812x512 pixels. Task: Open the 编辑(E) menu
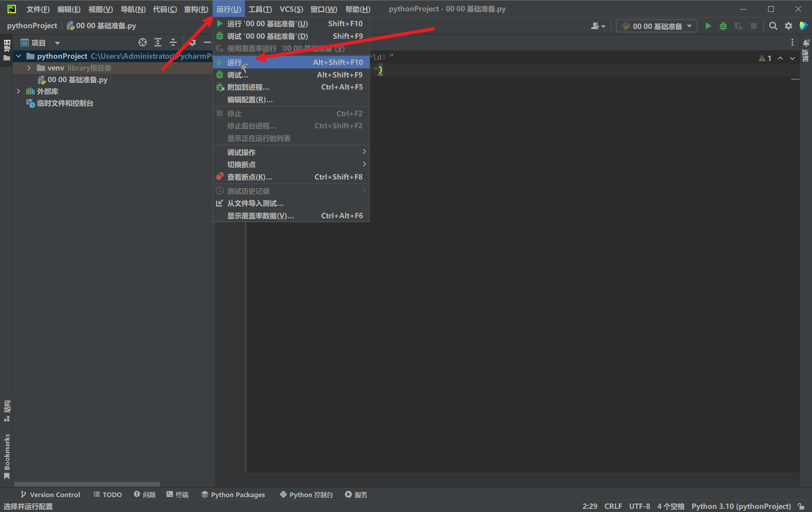(69, 9)
